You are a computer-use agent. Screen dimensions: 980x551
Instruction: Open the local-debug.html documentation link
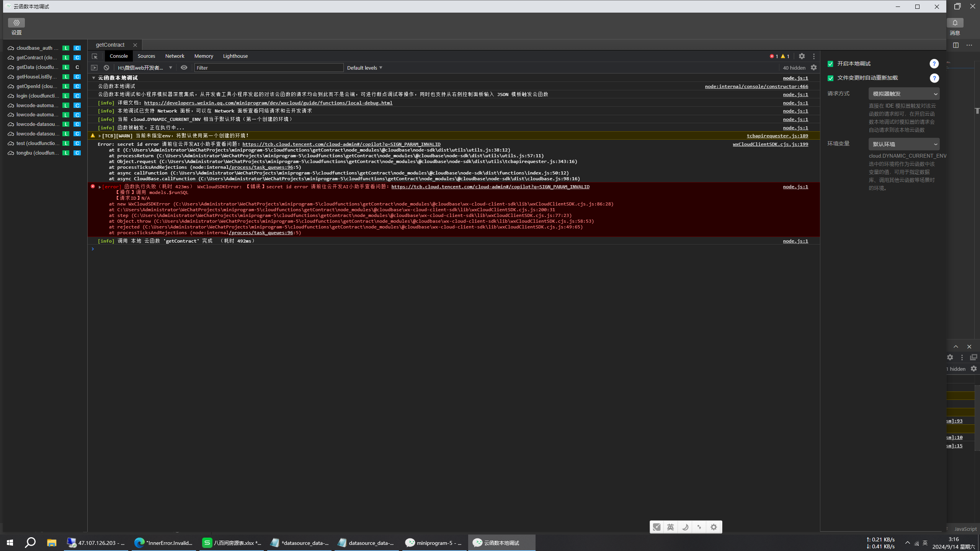click(x=268, y=103)
